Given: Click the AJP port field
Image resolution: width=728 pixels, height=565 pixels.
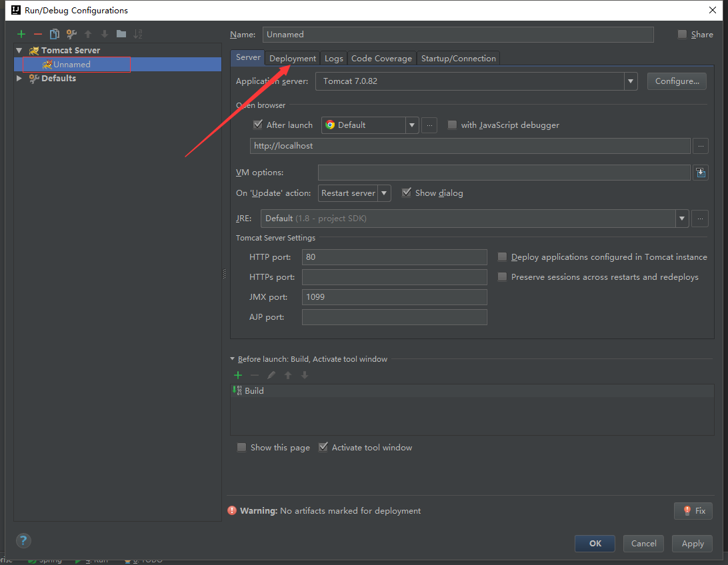Looking at the screenshot, I should (394, 317).
